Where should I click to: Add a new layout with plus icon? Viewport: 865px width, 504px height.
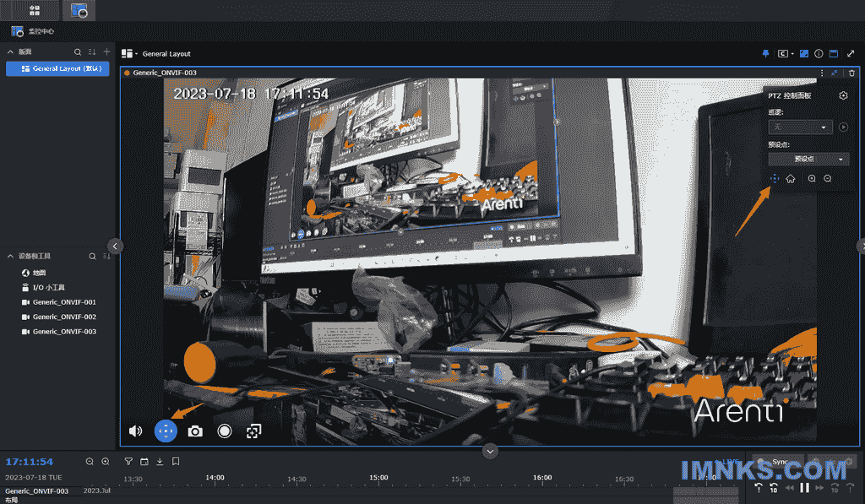click(106, 51)
